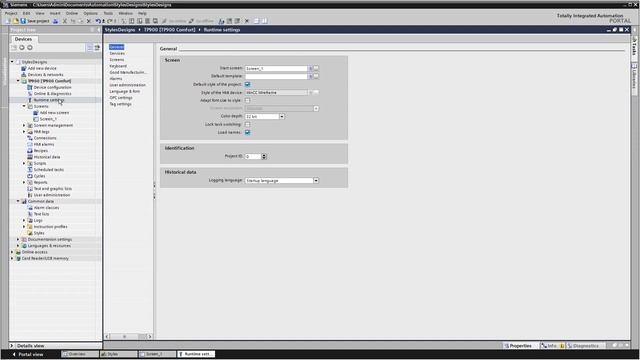Click the Project ID spinner arrows
The width and height of the screenshot is (640, 360).
click(x=264, y=156)
